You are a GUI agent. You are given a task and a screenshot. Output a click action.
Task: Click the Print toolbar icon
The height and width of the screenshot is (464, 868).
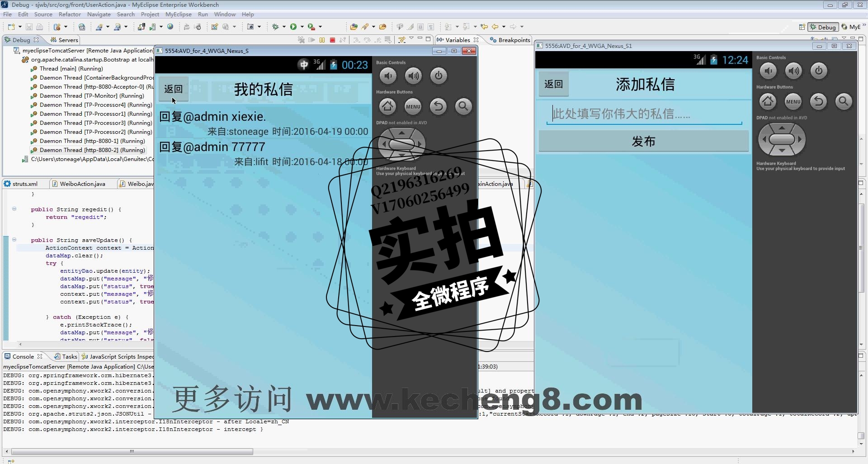pyautogui.click(x=39, y=27)
